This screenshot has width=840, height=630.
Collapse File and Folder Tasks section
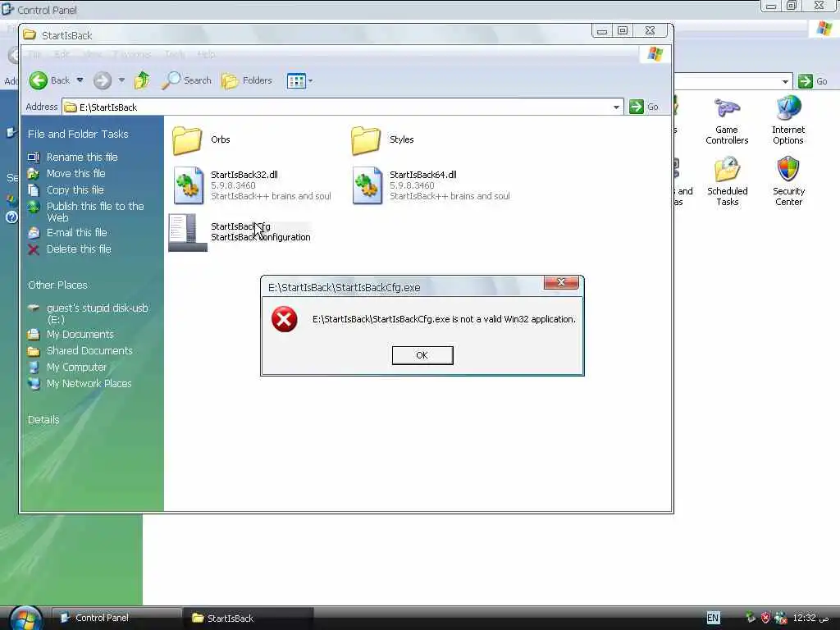coord(78,134)
